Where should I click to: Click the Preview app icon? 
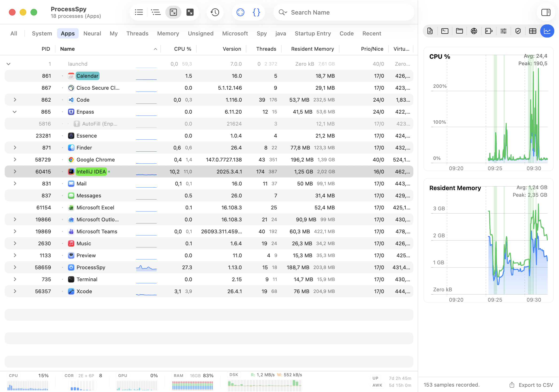(x=71, y=255)
